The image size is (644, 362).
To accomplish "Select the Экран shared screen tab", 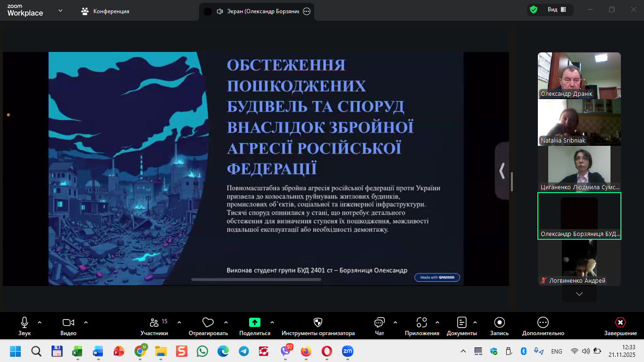I will click(257, 11).
